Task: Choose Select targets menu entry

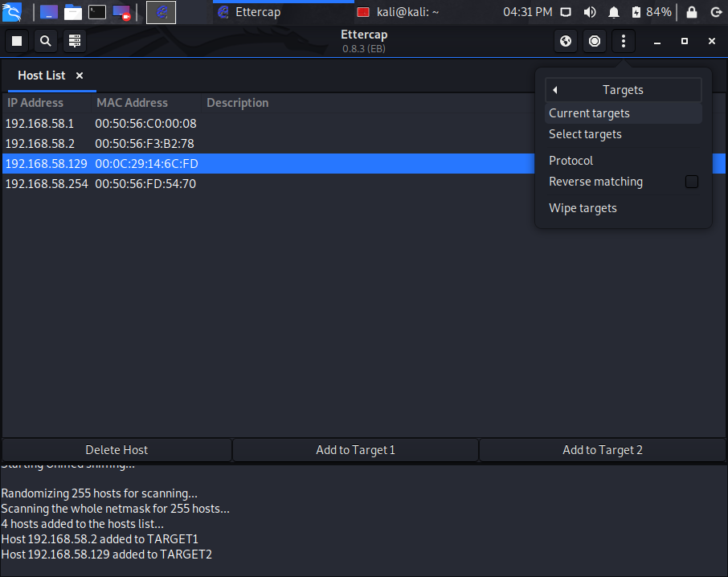Action: point(623,134)
